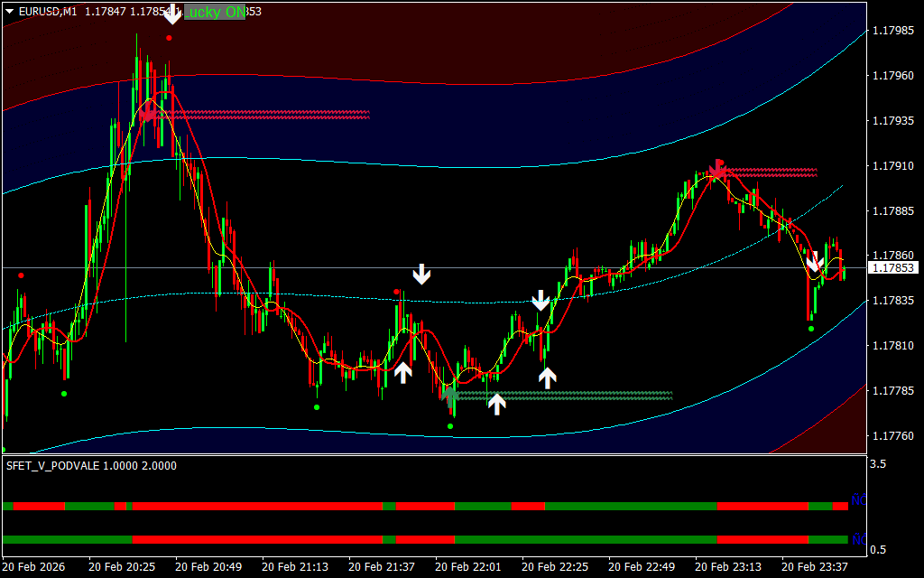924x578 pixels.
Task: Toggle the Lucky ON button
Action: point(214,12)
